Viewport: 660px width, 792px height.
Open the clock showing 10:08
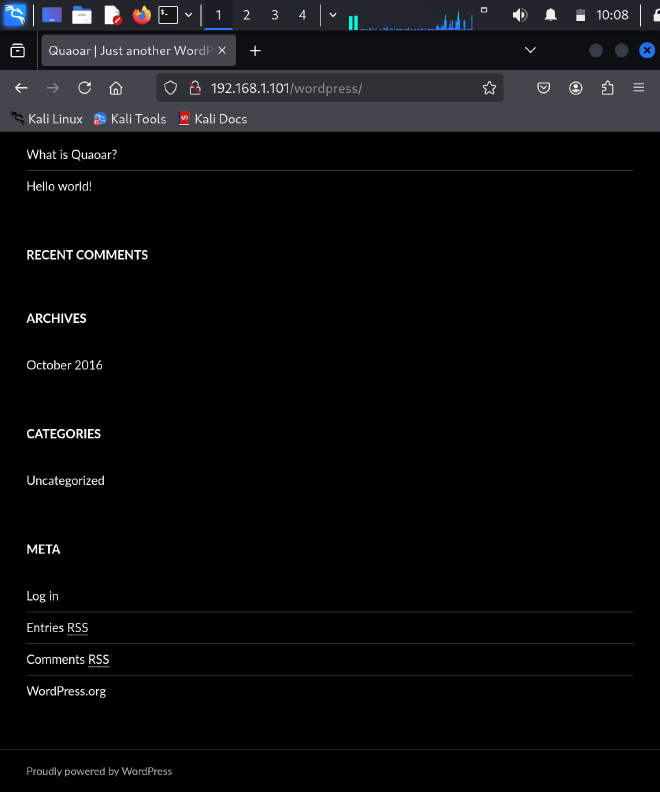pos(612,15)
